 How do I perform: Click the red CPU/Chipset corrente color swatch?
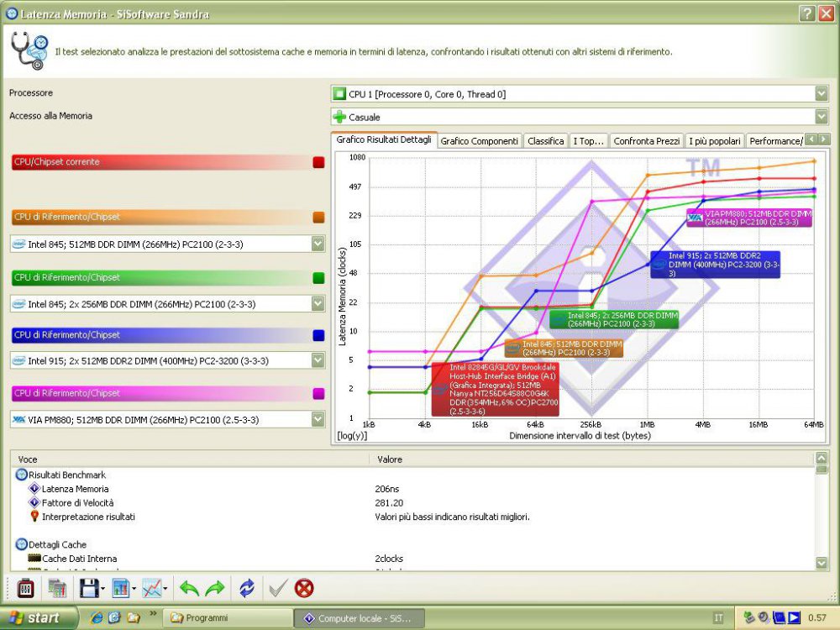[x=318, y=162]
